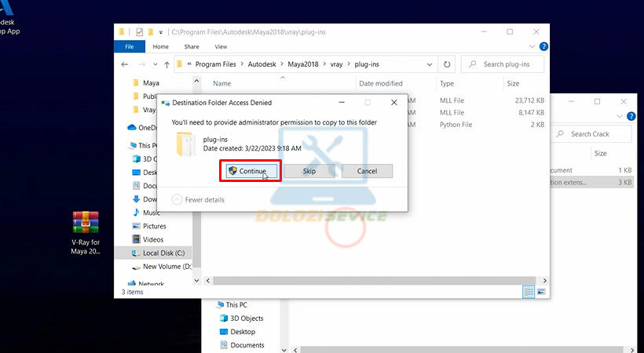The height and width of the screenshot is (353, 644).
Task: Open the V-Ray for Maya WinRAR archive icon
Action: pyautogui.click(x=85, y=223)
